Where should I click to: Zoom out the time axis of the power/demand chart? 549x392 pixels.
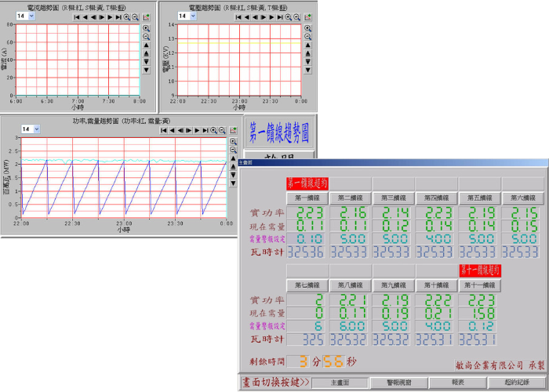pyautogui.click(x=222, y=131)
